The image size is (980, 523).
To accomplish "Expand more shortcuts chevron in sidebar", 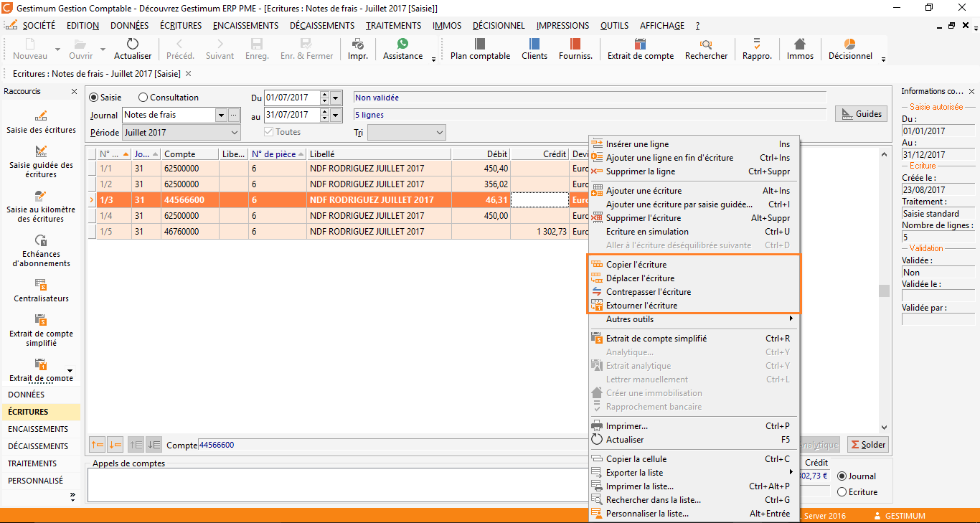I will tap(72, 496).
